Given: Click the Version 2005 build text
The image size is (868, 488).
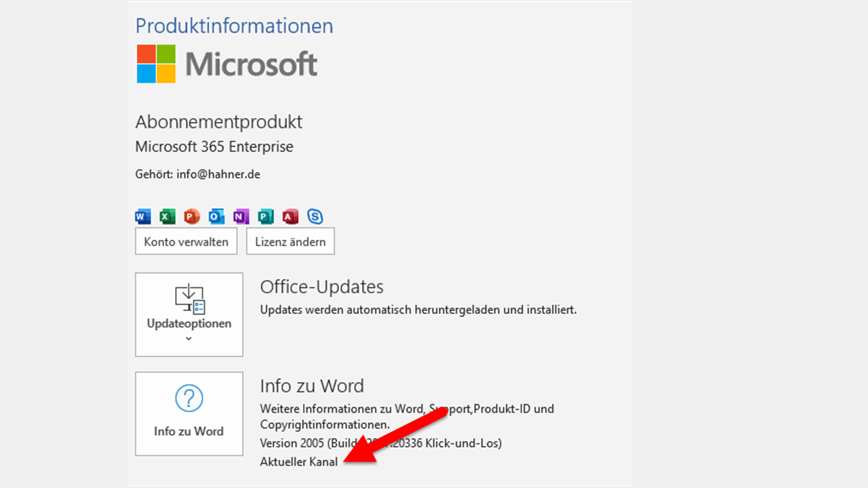Looking at the screenshot, I should [381, 443].
